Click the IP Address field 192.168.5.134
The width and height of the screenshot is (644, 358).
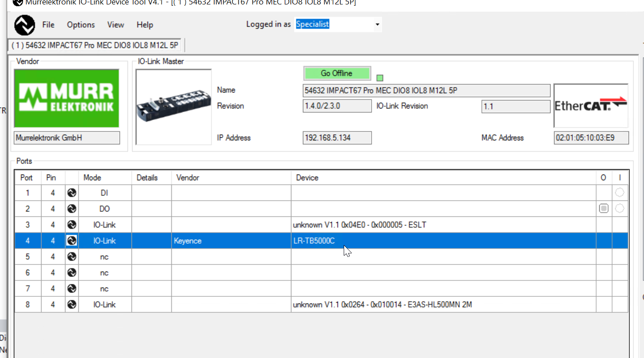[337, 138]
